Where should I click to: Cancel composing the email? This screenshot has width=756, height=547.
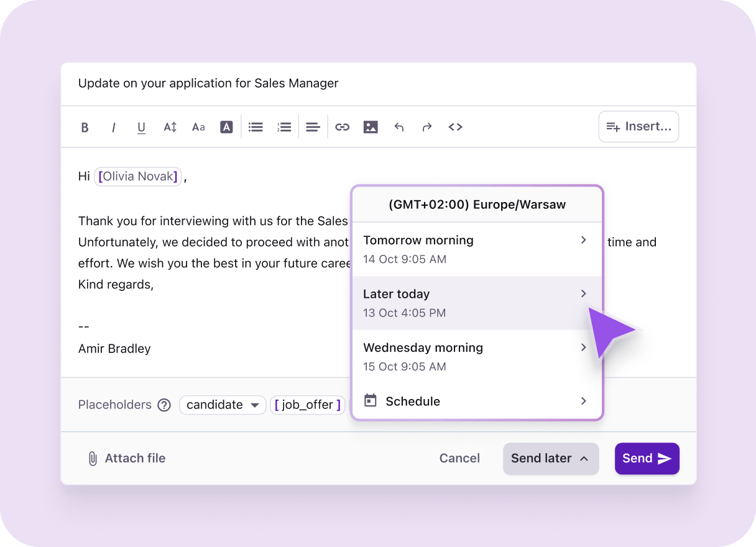tap(459, 458)
